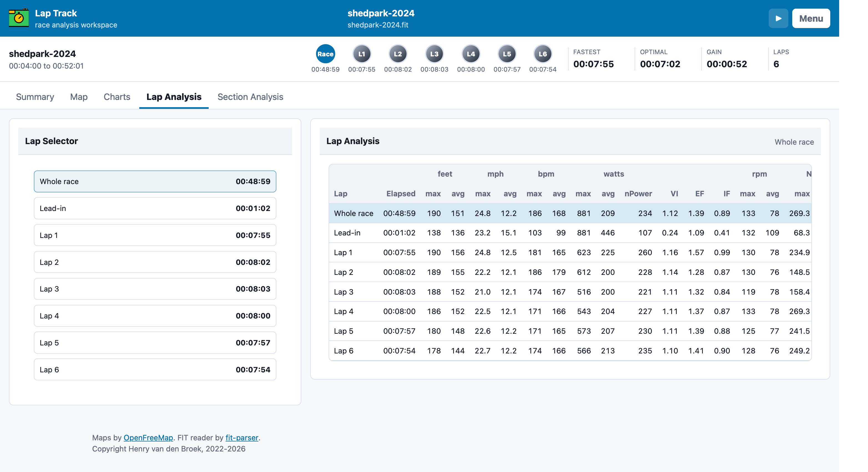This screenshot has width=868, height=472.
Task: Select Lap 5 in Lap Selector
Action: [155, 343]
